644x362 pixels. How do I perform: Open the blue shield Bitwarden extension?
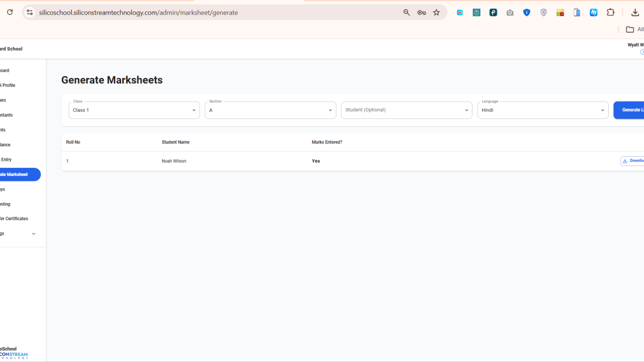click(527, 13)
